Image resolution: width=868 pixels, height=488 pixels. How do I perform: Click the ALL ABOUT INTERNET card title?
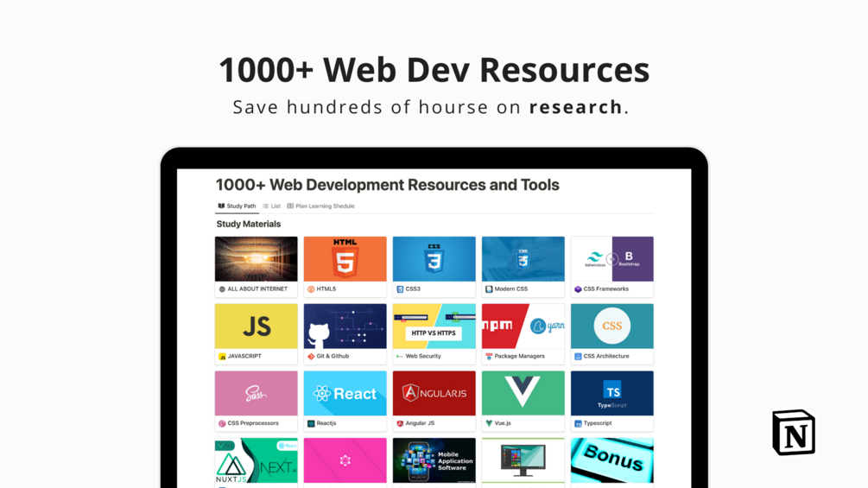(x=257, y=288)
